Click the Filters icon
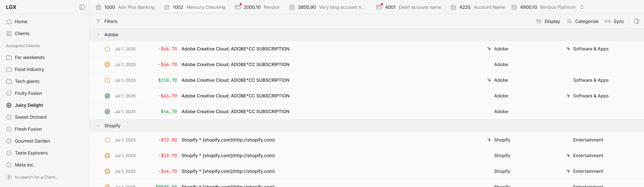The height and width of the screenshot is (187, 644). (98, 21)
